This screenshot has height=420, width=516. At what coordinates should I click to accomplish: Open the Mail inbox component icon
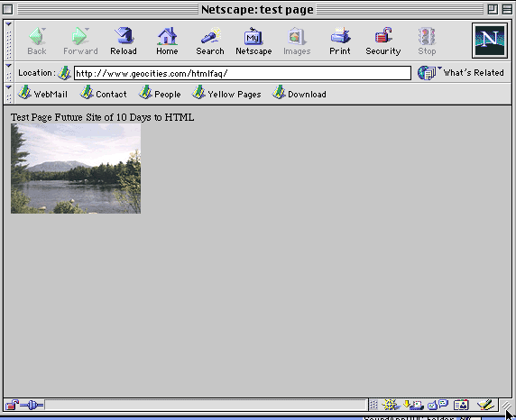[x=413, y=405]
